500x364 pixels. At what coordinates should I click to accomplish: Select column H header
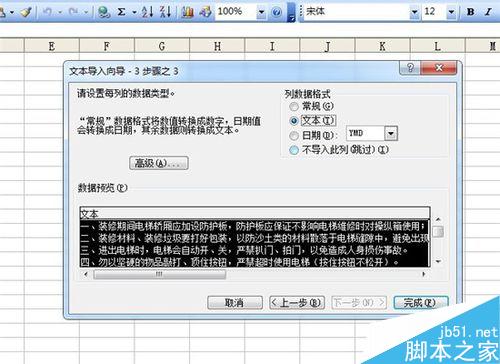[217, 46]
